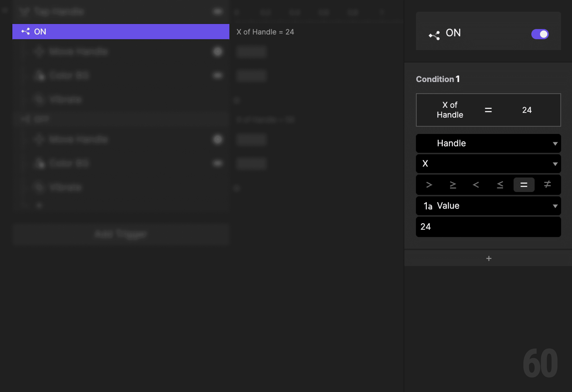Toggle visibility of the first response under ON
This screenshot has height=392, width=572.
tap(218, 52)
